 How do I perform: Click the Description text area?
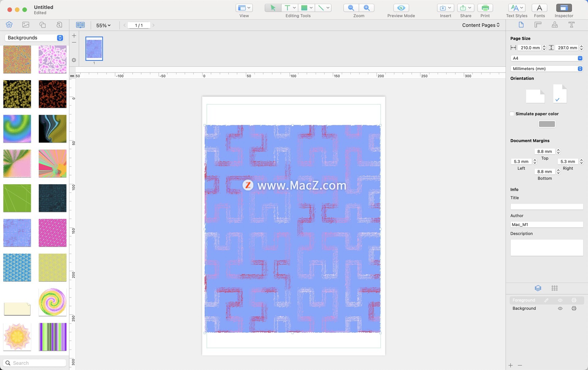pos(546,248)
